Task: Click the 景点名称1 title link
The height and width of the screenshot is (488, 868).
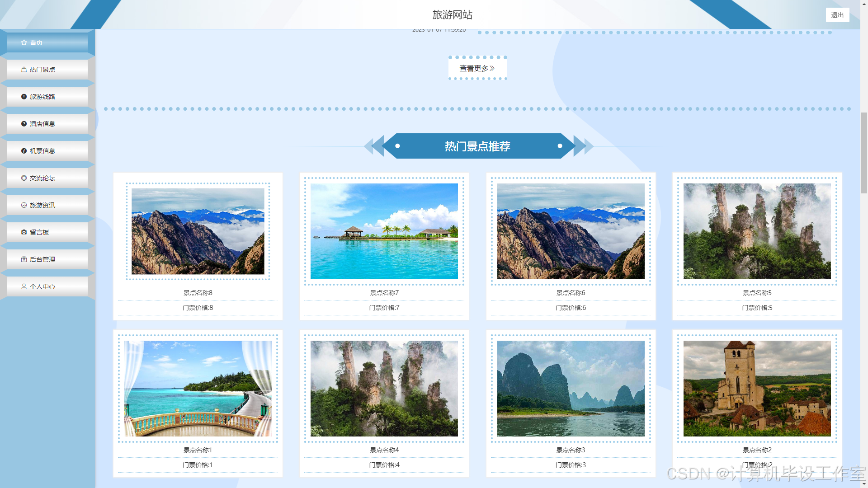Action: [198, 450]
